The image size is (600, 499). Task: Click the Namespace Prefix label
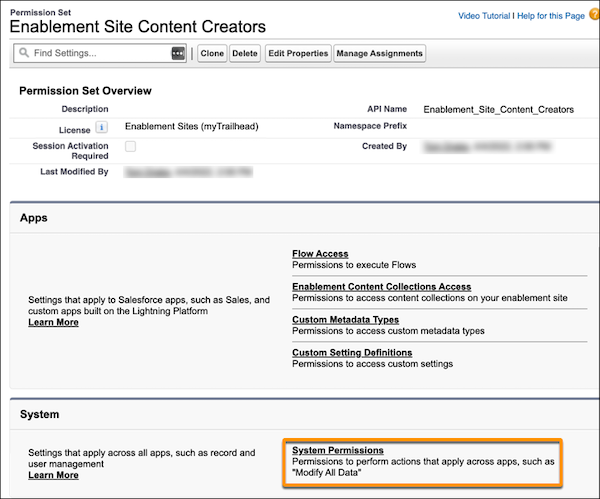pos(370,126)
